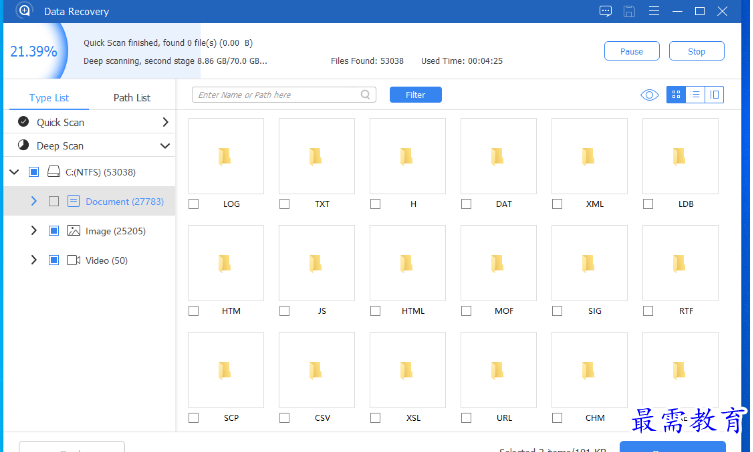
Task: Switch to the Path List tab
Action: (132, 98)
